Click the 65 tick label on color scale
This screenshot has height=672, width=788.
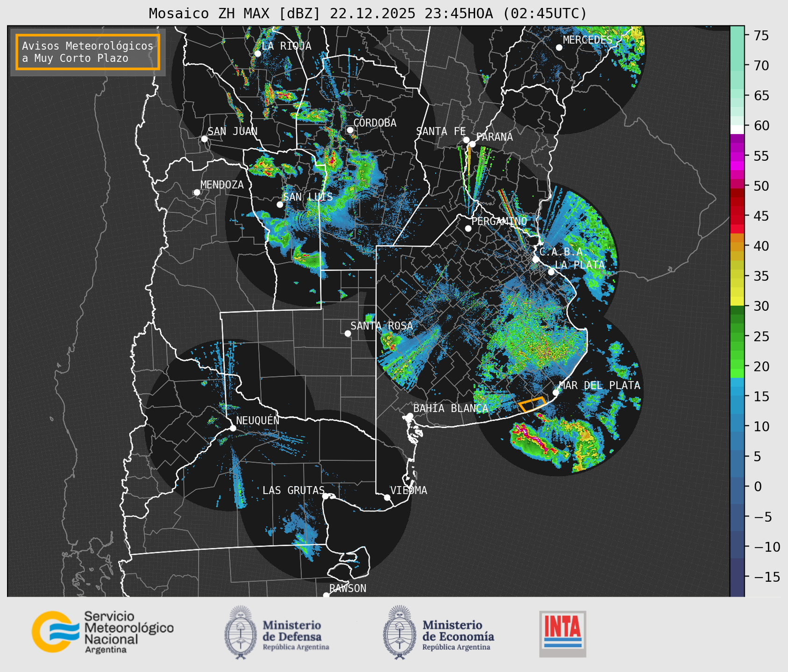[x=762, y=96]
